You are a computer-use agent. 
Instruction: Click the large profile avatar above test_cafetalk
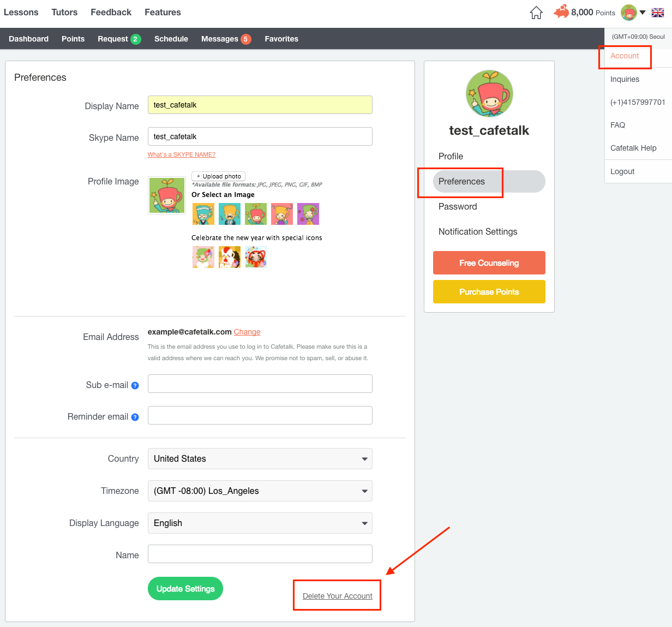tap(489, 93)
